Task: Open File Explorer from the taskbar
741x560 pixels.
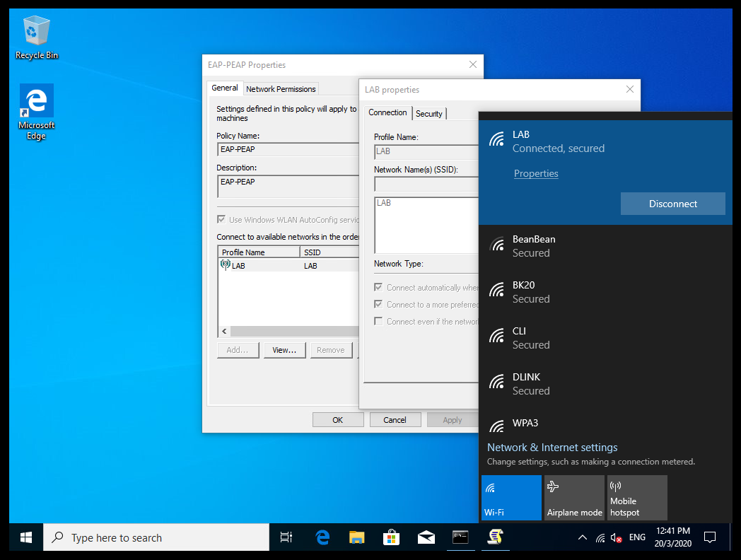Action: click(x=357, y=537)
